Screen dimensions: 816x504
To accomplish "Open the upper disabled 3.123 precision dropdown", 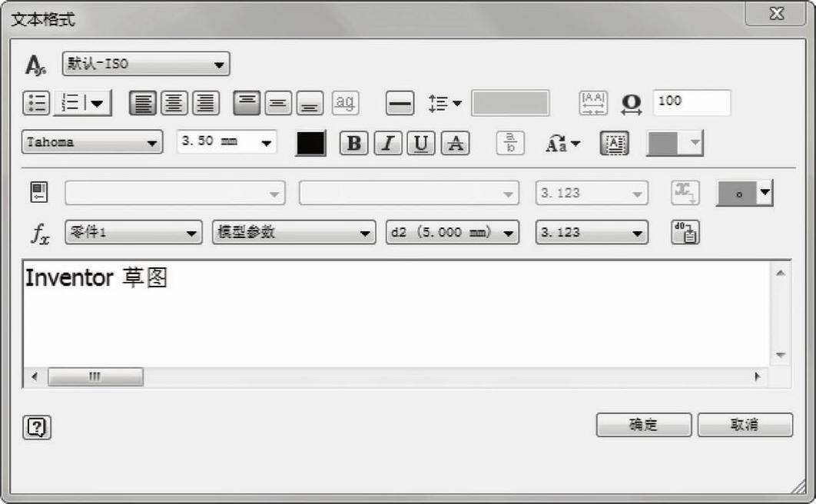I will (x=592, y=193).
